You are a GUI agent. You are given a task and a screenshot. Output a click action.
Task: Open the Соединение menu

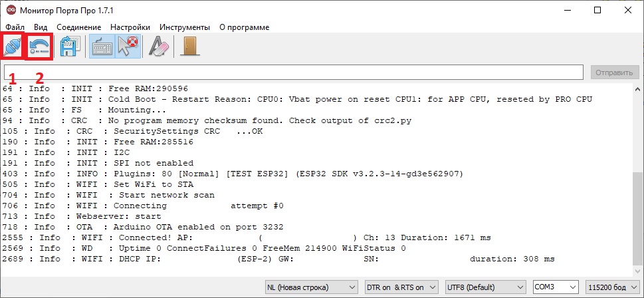tap(79, 27)
